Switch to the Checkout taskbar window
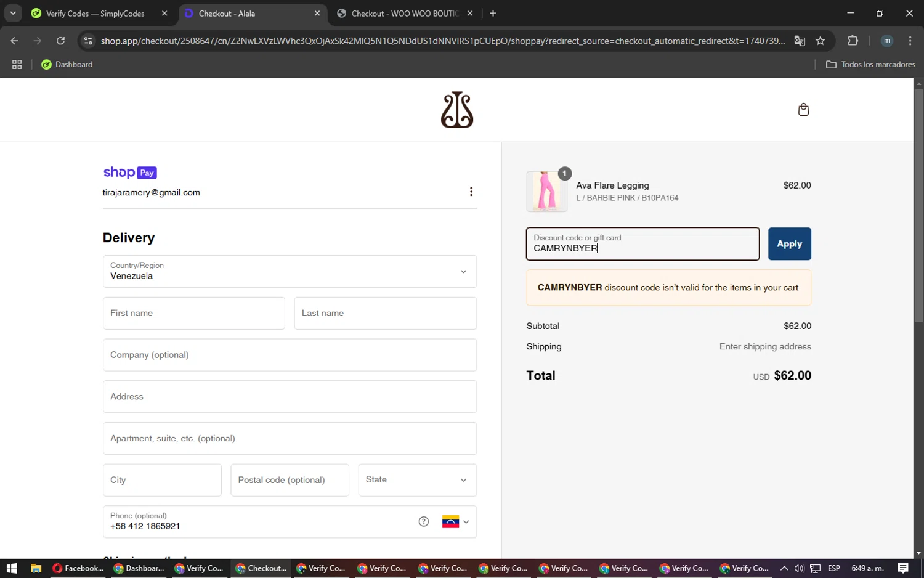Viewport: 924px width, 578px height. tap(261, 568)
